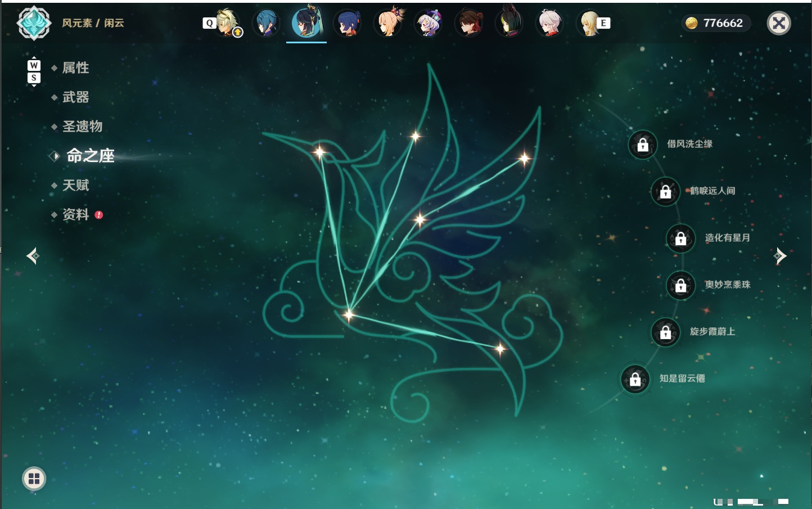The width and height of the screenshot is (812, 509).
Task: Select the highlighted Xianyun portrait
Action: pos(306,22)
